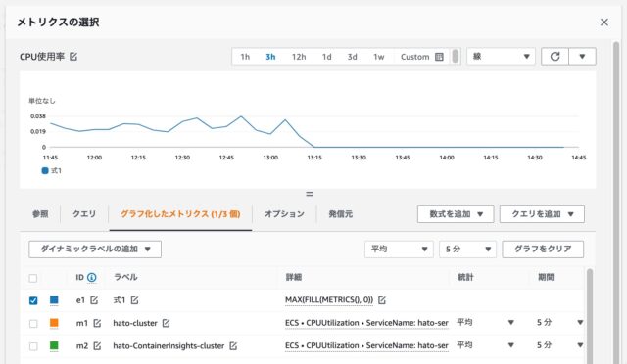Click the 統計 column header

pyautogui.click(x=465, y=277)
